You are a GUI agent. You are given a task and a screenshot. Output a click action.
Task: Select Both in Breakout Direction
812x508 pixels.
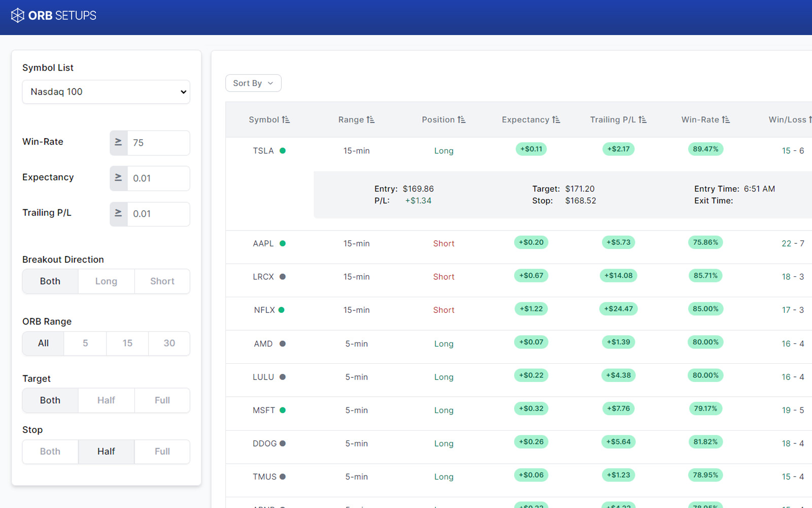[50, 281]
